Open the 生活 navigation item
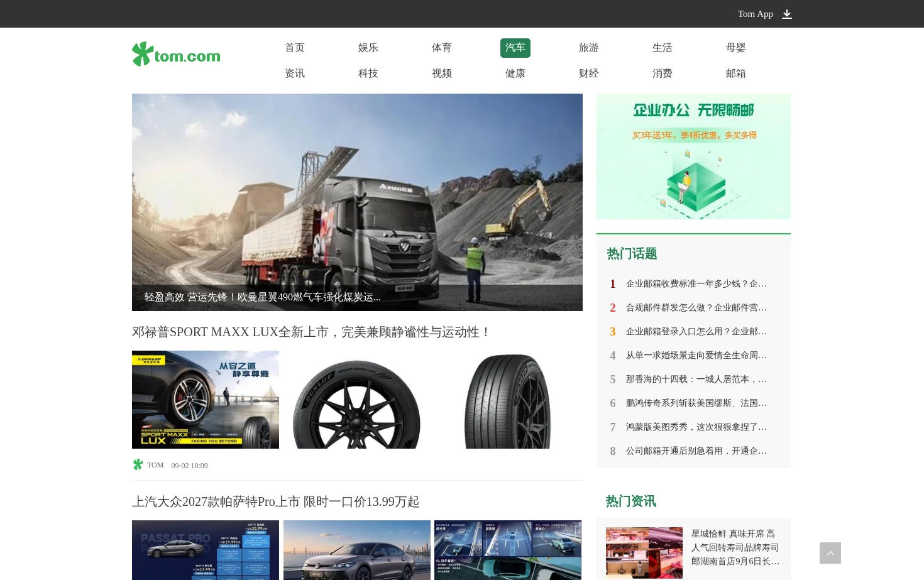Image resolution: width=924 pixels, height=580 pixels. (663, 48)
